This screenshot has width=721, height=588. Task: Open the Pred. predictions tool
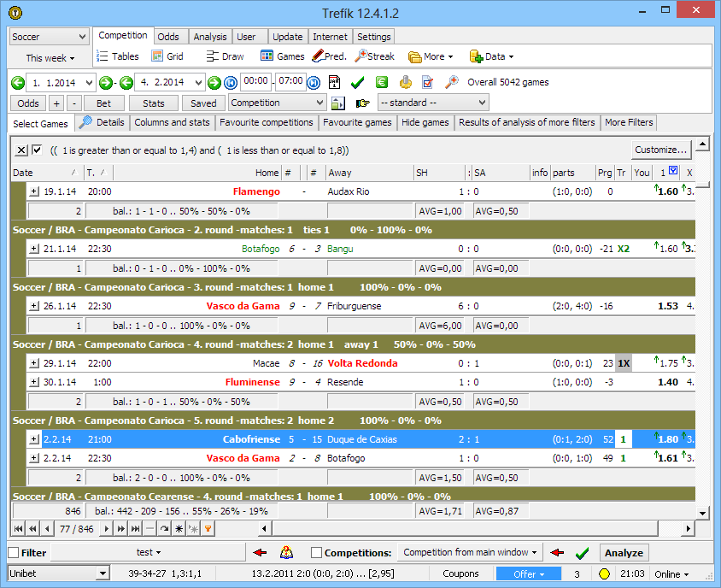329,56
